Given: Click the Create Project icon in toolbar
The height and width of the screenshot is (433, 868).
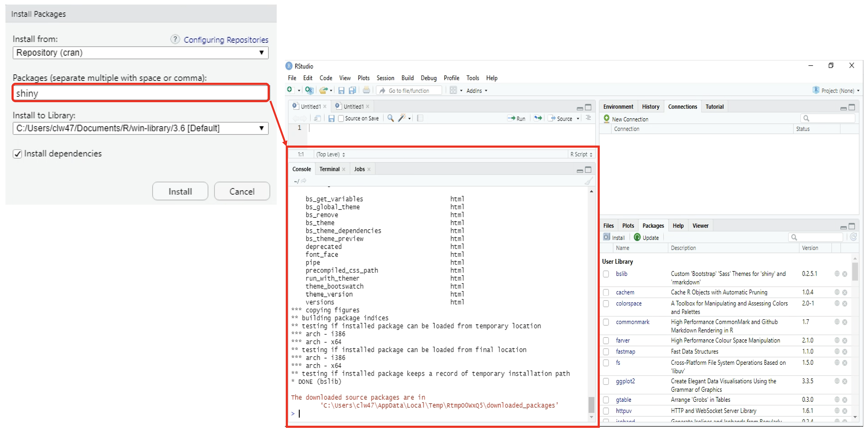Looking at the screenshot, I should pyautogui.click(x=309, y=90).
